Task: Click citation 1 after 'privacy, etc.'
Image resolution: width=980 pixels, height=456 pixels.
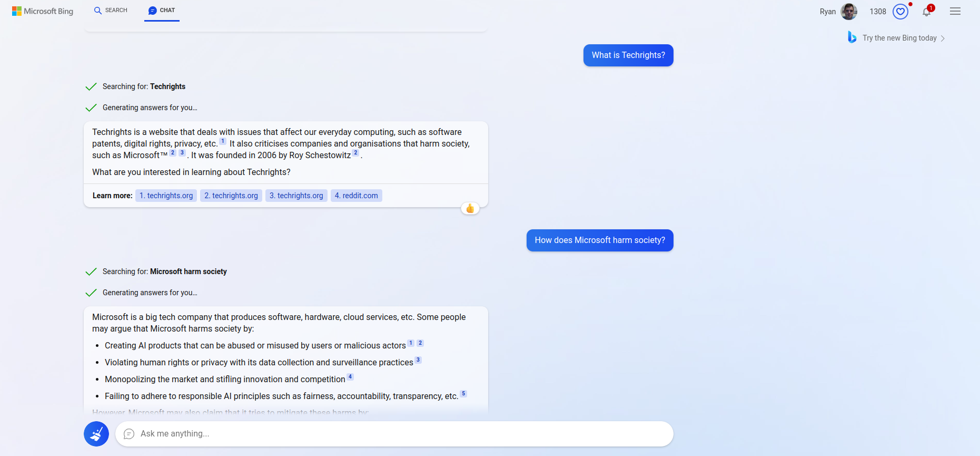Action: point(223,141)
